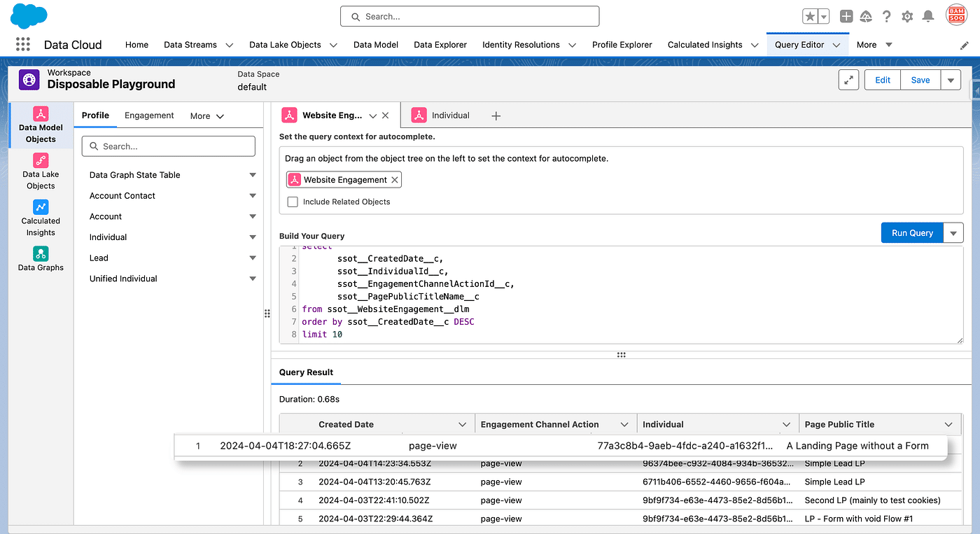Enable Include Related Objects checkbox
This screenshot has width=980, height=534.
(x=293, y=202)
